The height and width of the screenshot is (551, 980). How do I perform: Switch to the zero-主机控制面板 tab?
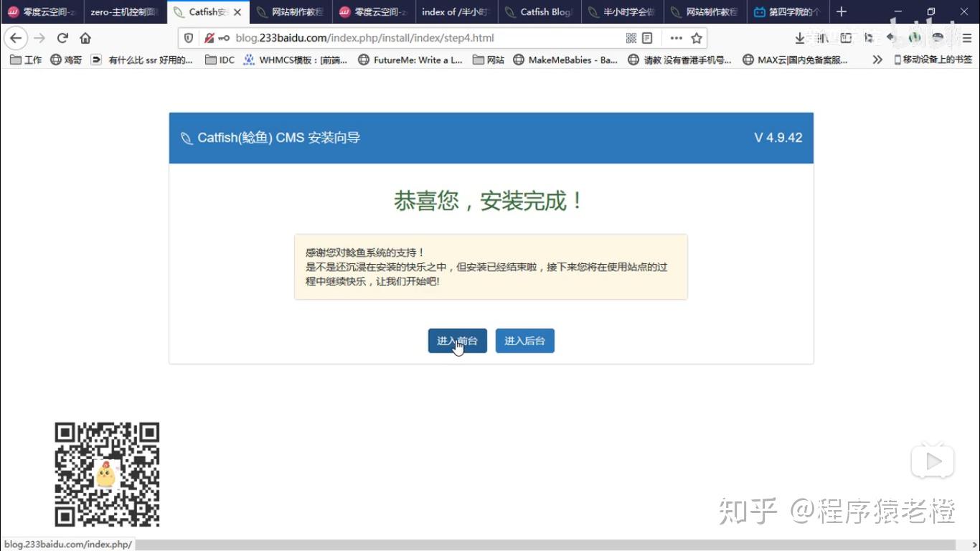click(x=125, y=12)
